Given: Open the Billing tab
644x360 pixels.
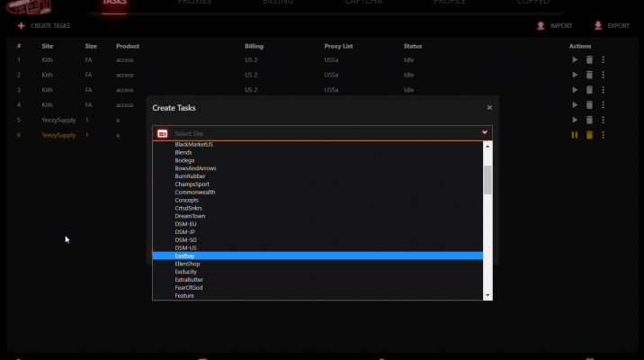Looking at the screenshot, I should point(277,3).
